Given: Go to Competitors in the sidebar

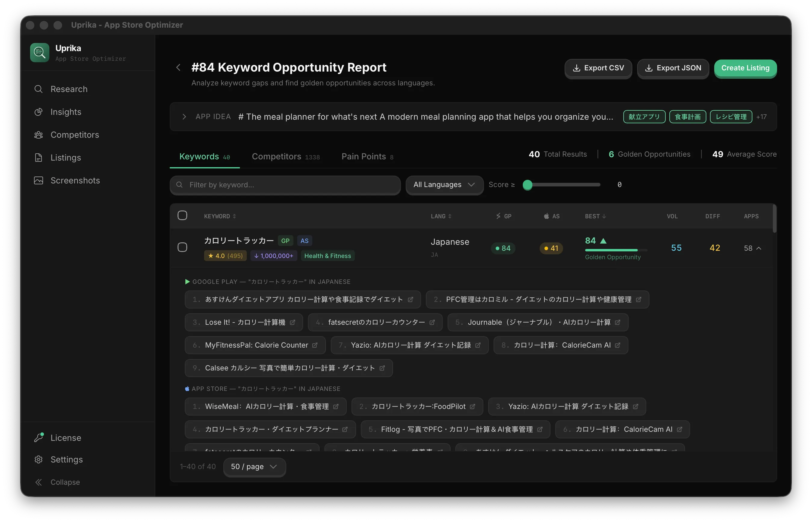Looking at the screenshot, I should coord(88,135).
